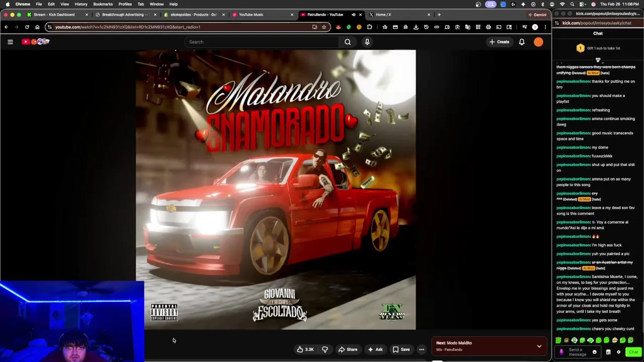644x362 pixels.
Task: Click the cast screen toolbar icon
Action: [499, 27]
